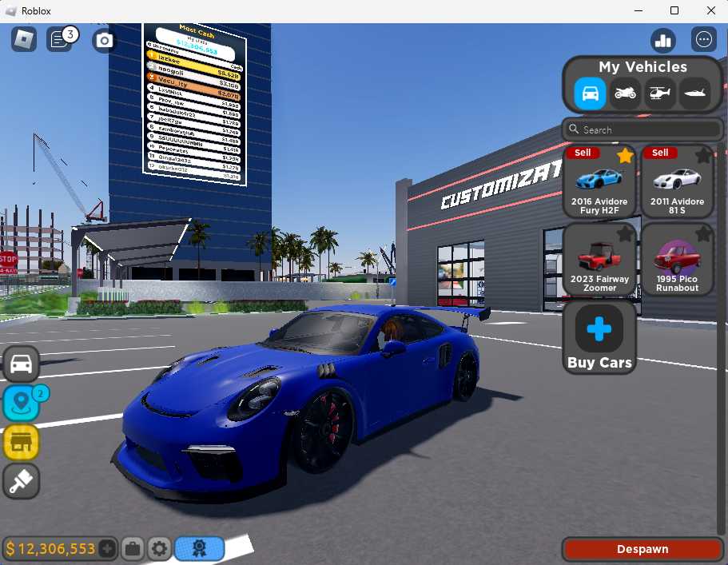This screenshot has height=565, width=728.
Task: Open the briefcase inventory icon
Action: (x=133, y=549)
